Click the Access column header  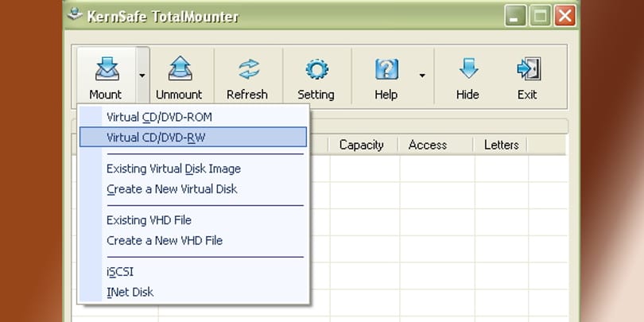click(x=436, y=145)
